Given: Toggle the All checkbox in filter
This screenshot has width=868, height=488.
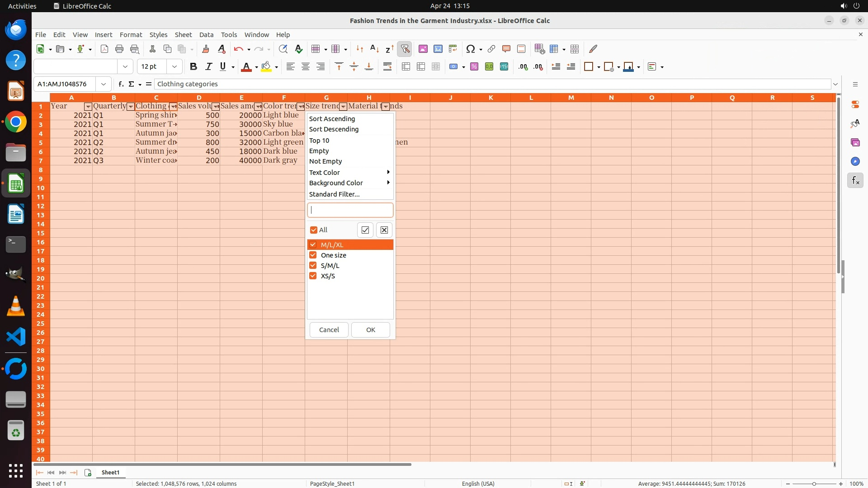Looking at the screenshot, I should tap(314, 230).
